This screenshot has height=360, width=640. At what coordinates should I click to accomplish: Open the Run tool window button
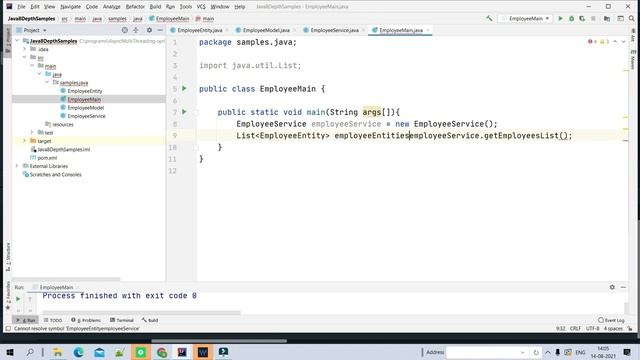coord(25,320)
